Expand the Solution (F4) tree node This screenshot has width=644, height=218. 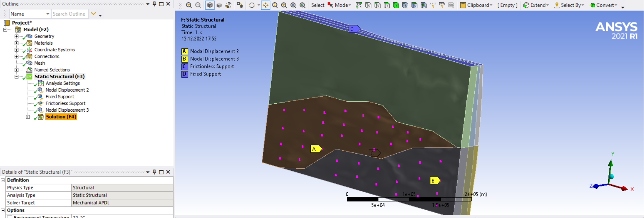28,117
